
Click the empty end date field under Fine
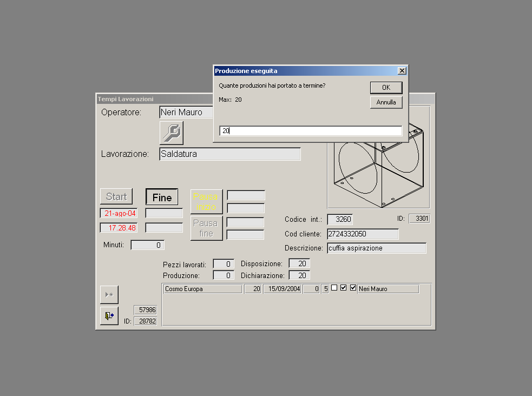(164, 213)
